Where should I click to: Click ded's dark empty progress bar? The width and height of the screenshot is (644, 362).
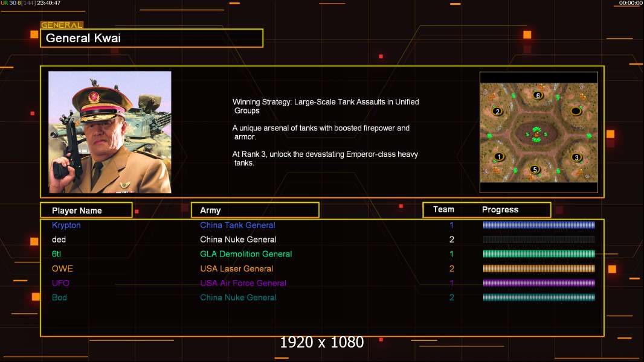[x=539, y=240]
